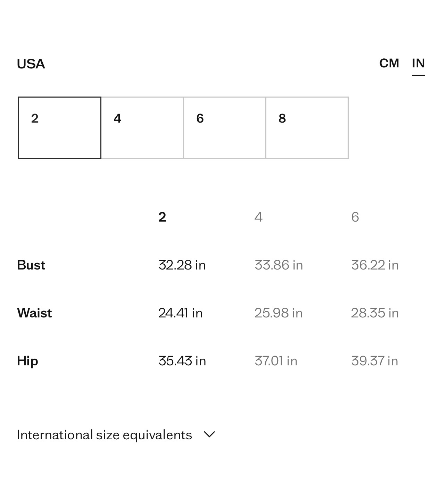
Task: Click the Waist row label
Action: pos(34,313)
